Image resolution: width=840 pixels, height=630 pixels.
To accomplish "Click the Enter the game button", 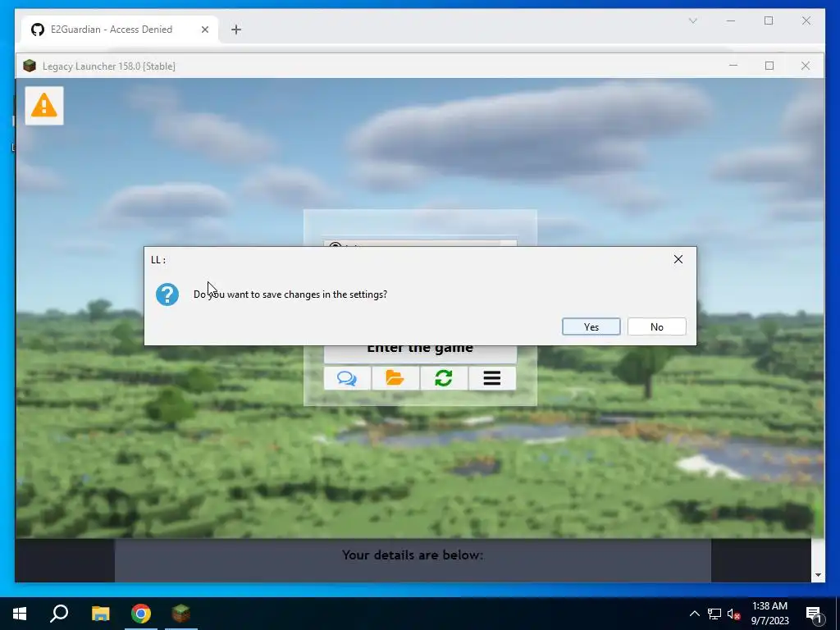I will [x=420, y=354].
